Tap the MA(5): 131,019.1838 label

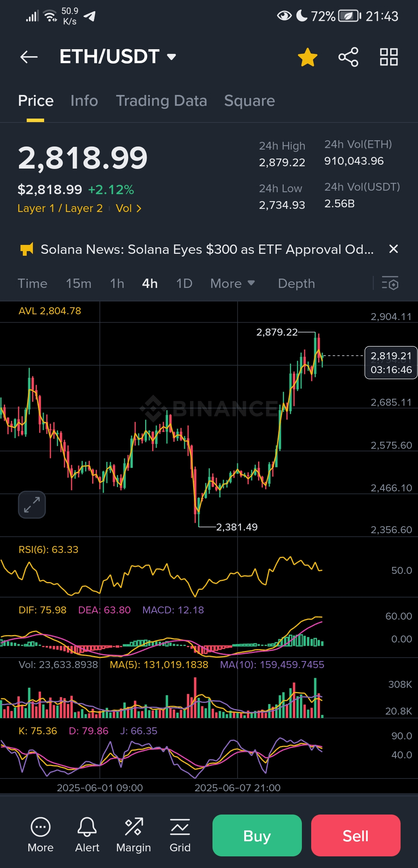pyautogui.click(x=159, y=665)
